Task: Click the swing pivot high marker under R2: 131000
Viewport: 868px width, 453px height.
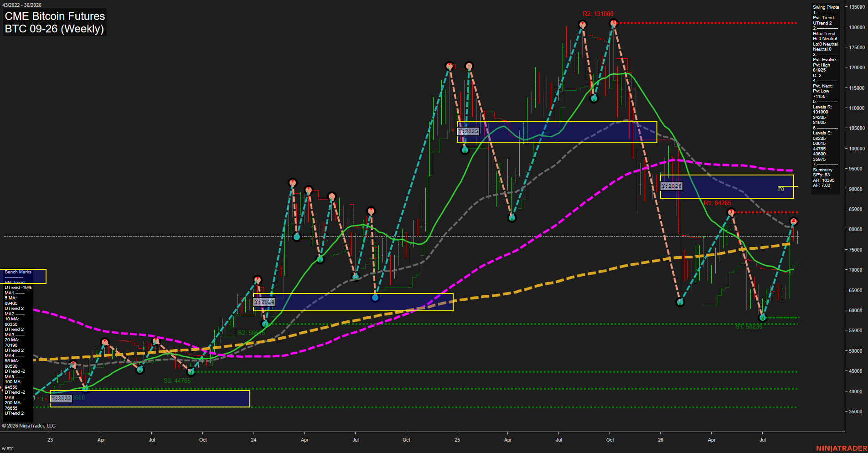Action: [614, 23]
